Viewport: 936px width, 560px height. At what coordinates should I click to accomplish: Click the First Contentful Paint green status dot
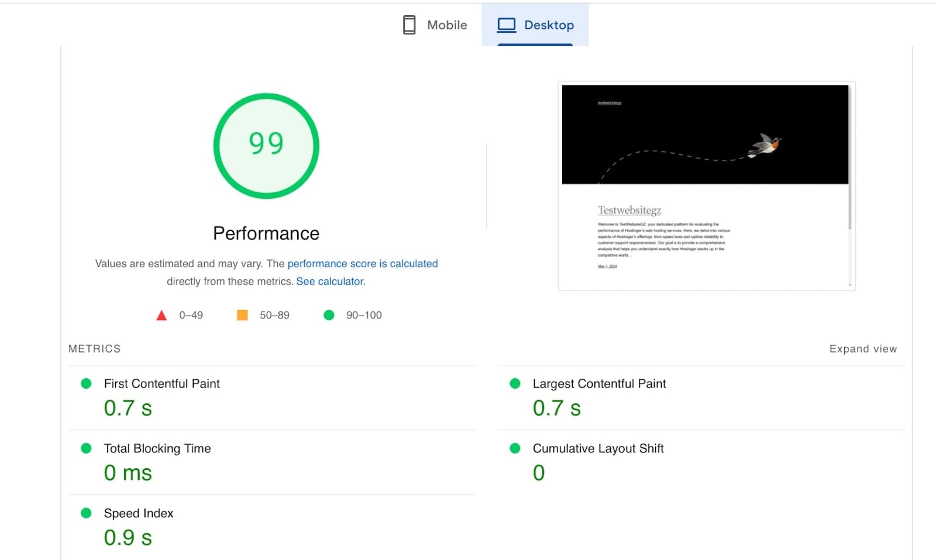[86, 383]
